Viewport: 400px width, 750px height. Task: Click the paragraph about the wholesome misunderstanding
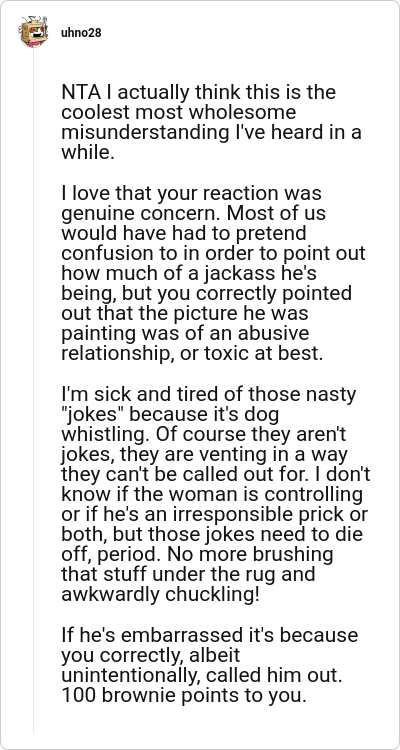211,122
